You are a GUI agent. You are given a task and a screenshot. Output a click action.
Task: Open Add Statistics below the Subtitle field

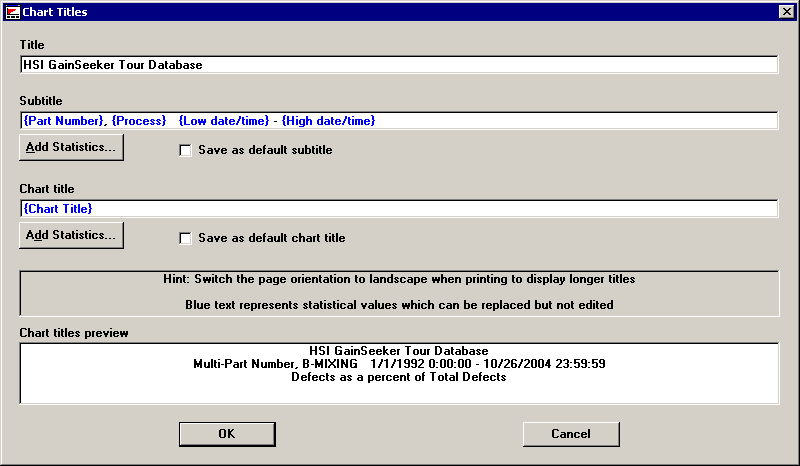(x=71, y=148)
